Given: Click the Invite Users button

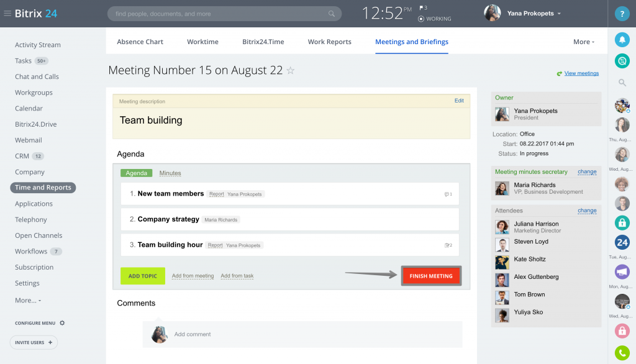Looking at the screenshot, I should pos(34,342).
